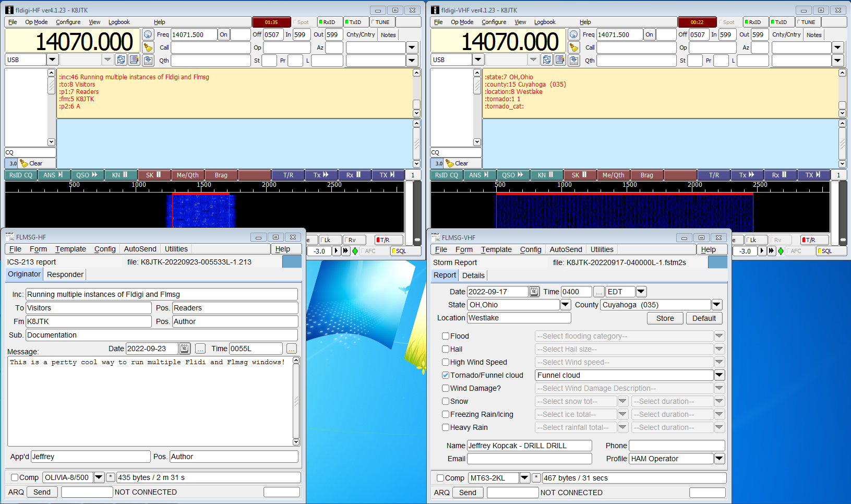Click the TX macro button at row end in fldigi-HF
This screenshot has height=504, width=851.
click(388, 175)
